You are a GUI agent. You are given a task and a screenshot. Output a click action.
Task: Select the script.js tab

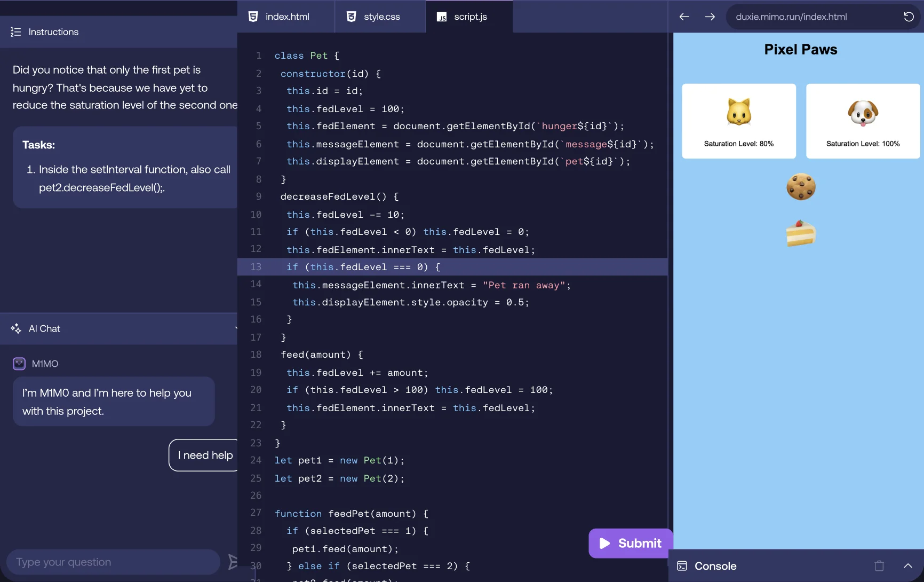tap(469, 17)
